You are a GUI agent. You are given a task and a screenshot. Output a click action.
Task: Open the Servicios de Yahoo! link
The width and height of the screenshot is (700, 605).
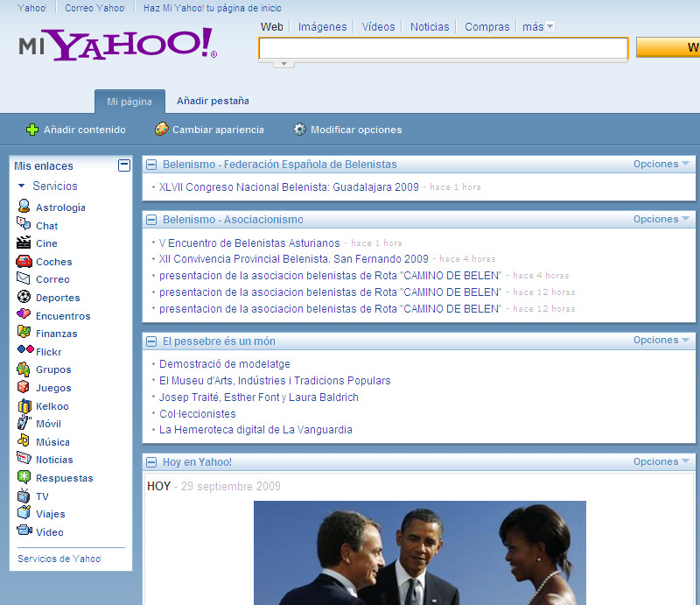59,559
